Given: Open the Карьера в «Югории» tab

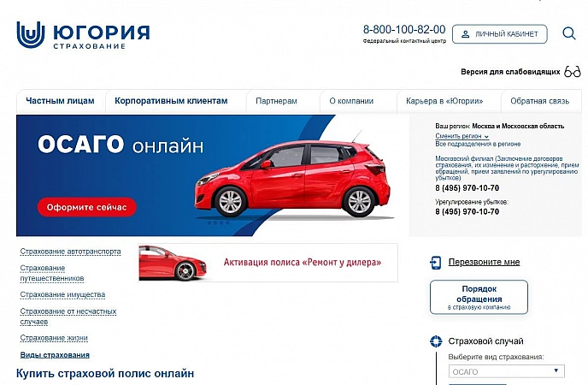Looking at the screenshot, I should pyautogui.click(x=444, y=101).
